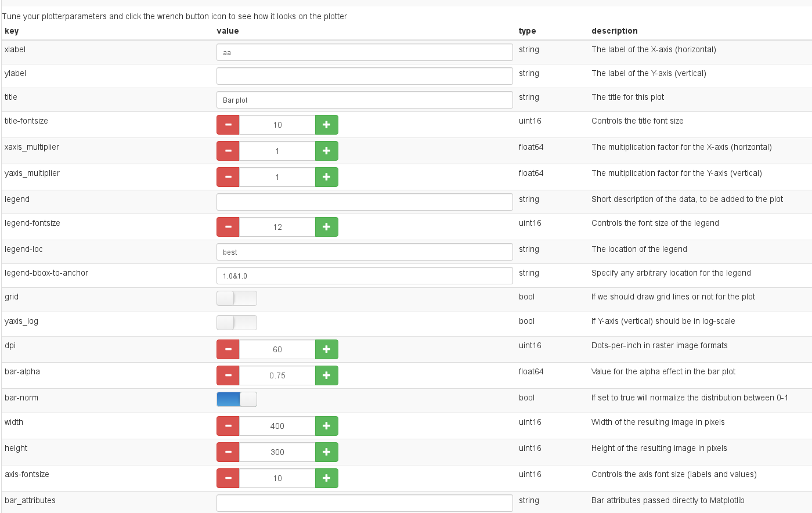Focus the ylabel input field
This screenshot has height=513, width=812.
pyautogui.click(x=365, y=76)
